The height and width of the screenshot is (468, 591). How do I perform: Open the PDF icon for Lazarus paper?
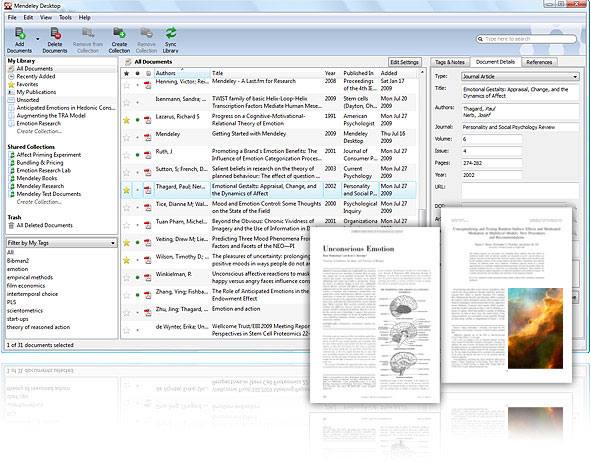tap(148, 120)
